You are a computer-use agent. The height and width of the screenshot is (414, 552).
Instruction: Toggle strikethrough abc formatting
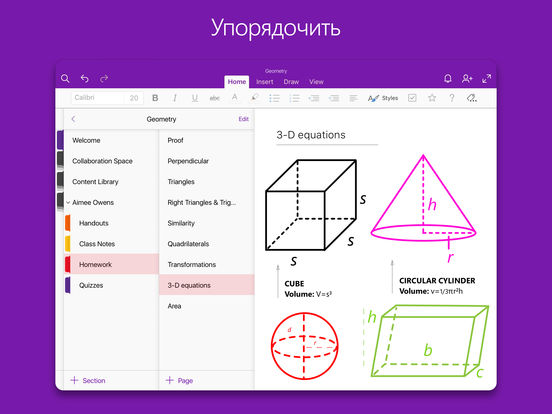214,99
